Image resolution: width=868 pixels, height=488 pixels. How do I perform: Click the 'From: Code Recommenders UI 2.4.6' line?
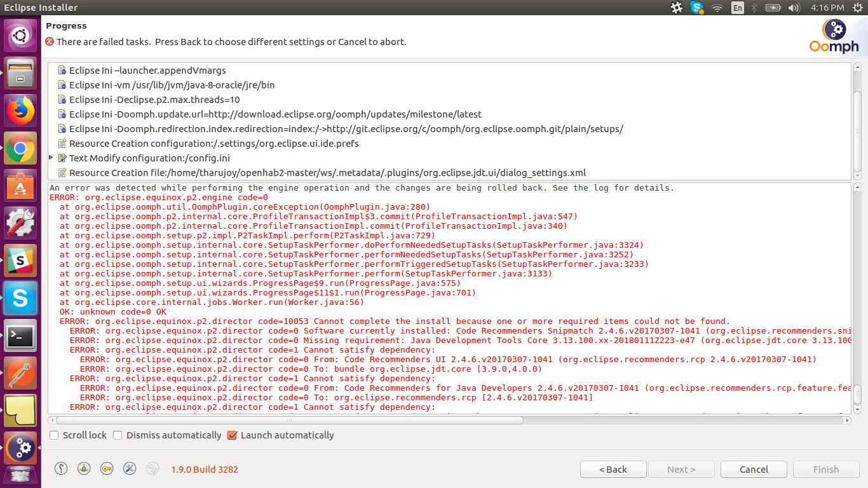(448, 359)
